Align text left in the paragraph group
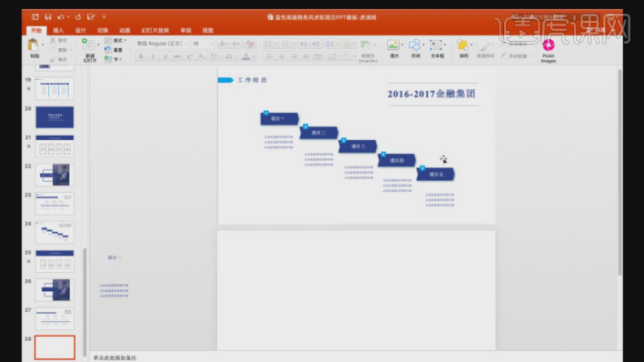 (x=270, y=56)
